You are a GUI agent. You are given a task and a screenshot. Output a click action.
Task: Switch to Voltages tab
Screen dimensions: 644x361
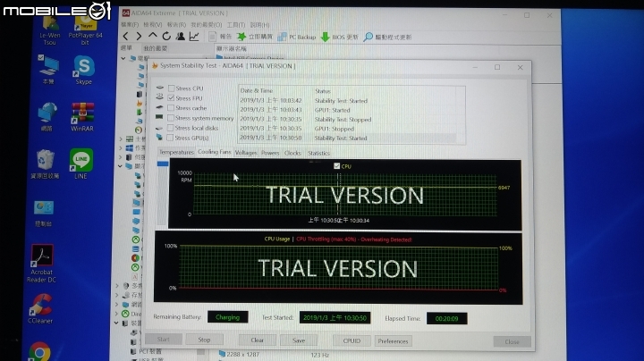(x=246, y=153)
